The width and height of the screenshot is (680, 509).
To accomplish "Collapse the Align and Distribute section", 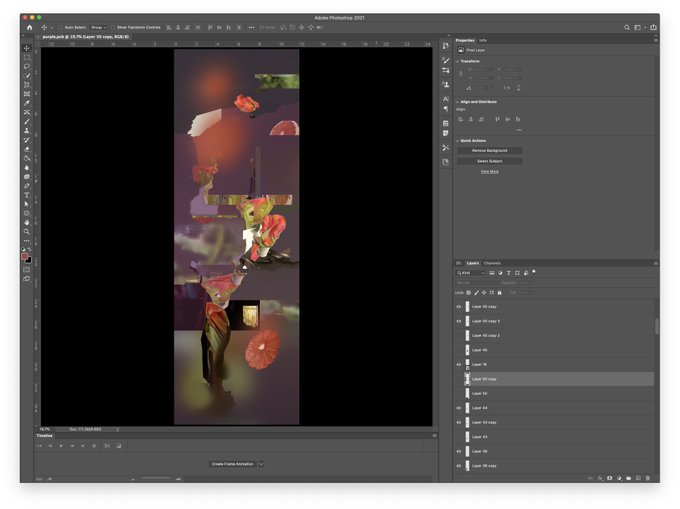I will 458,102.
